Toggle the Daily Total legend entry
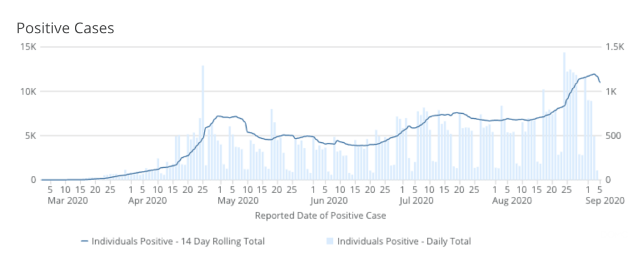The height and width of the screenshot is (266, 644). pyautogui.click(x=404, y=241)
